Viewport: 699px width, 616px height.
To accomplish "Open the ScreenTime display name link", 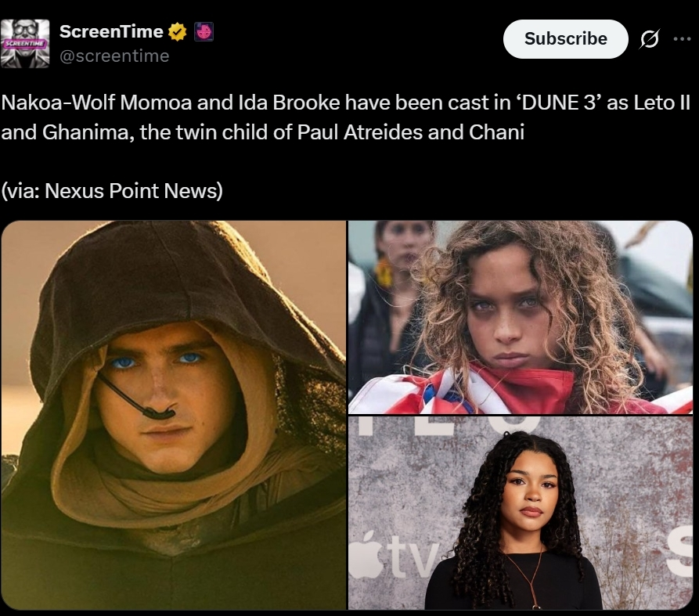I will (x=111, y=31).
